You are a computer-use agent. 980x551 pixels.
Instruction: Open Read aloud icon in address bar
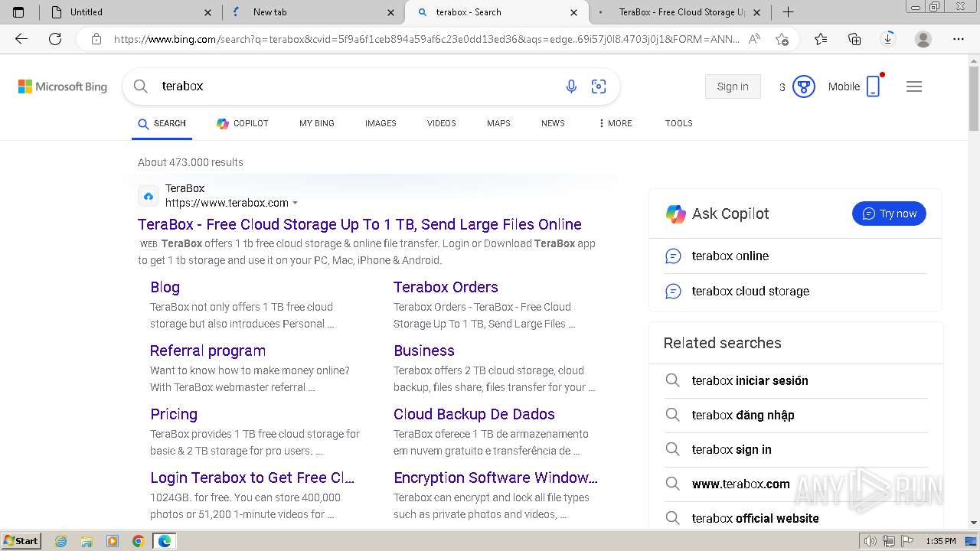(x=754, y=39)
